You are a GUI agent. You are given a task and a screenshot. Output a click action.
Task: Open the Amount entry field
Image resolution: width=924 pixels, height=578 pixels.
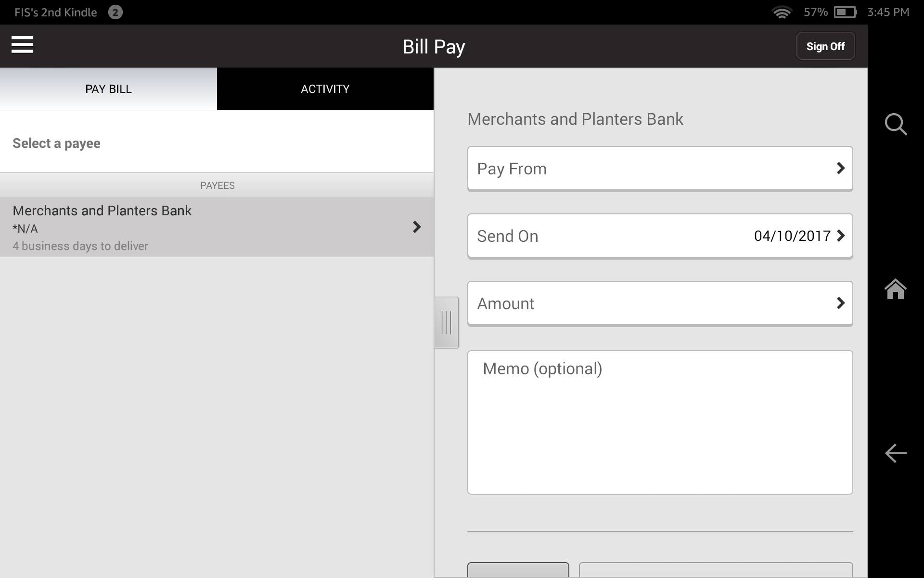tap(660, 303)
